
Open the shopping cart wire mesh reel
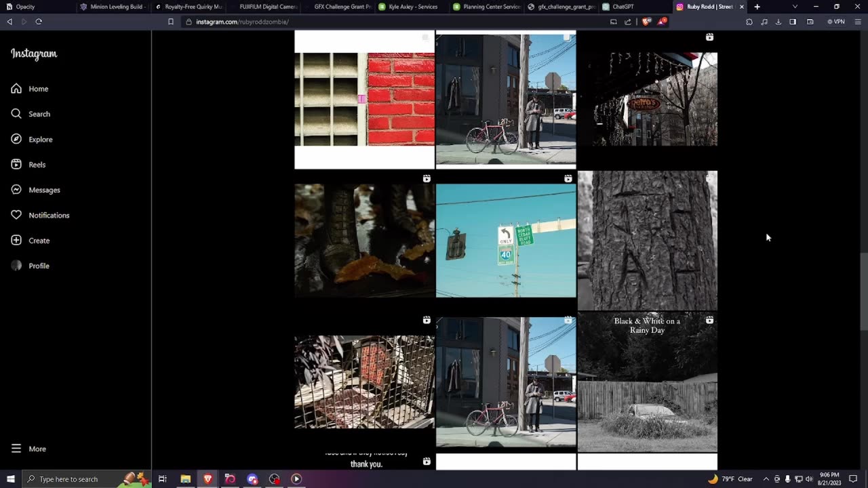(x=364, y=382)
